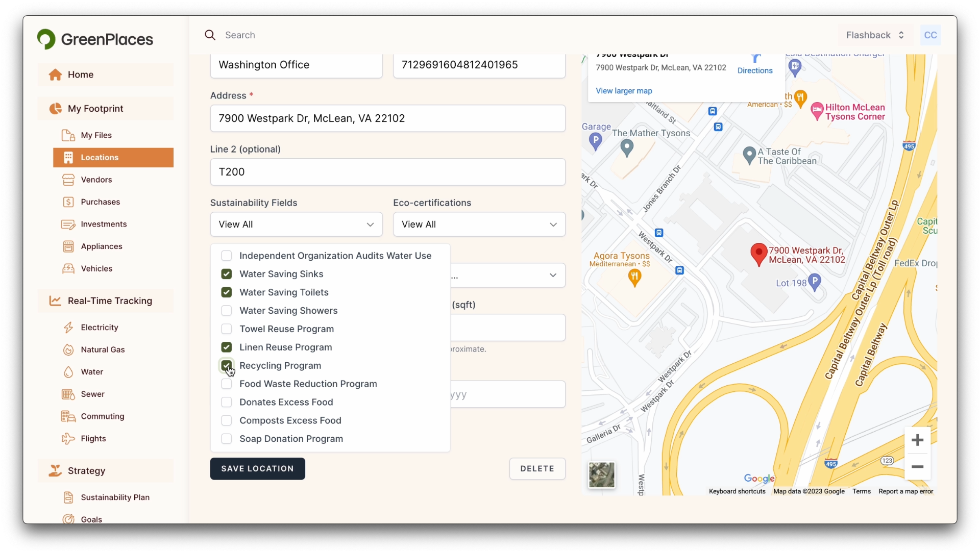
Task: Click the Goals target icon
Action: click(x=68, y=519)
